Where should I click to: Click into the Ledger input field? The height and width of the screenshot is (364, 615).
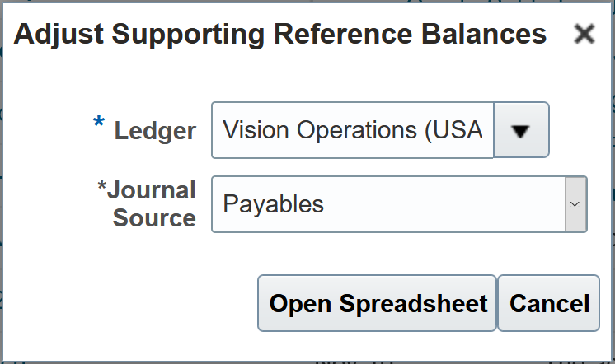tap(352, 130)
